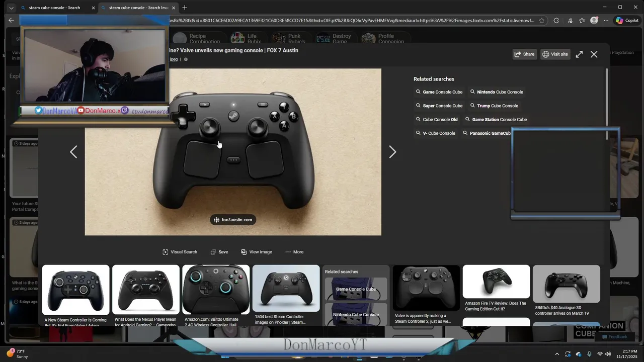Click the View image icon
Screen dimensions: 644x362
244,252
